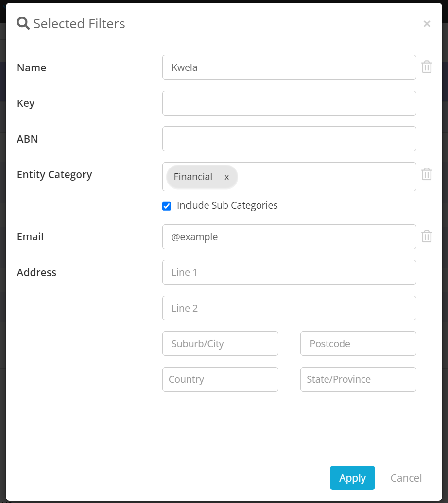The image size is (448, 503).
Task: Focus the ABN input field
Action: [289, 138]
